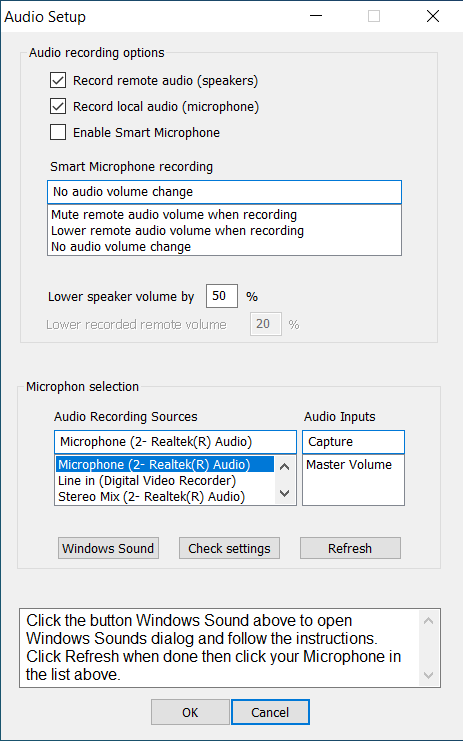Open the Windows Sound dialog

click(108, 548)
